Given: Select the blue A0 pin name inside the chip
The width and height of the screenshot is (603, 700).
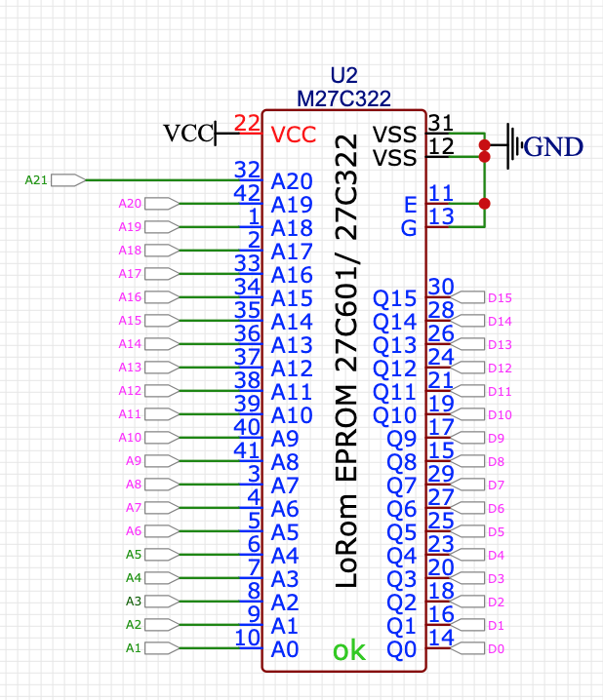Looking at the screenshot, I should pyautogui.click(x=285, y=649).
